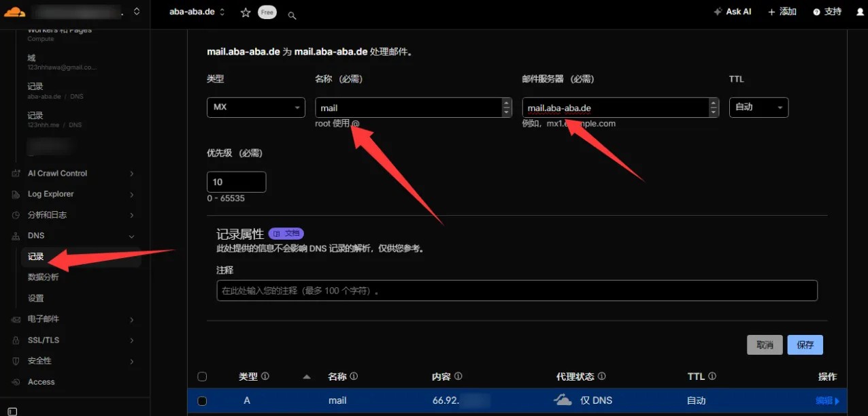868x416 pixels.
Task: Open Log Explorer from the sidebar icon
Action: coord(16,194)
